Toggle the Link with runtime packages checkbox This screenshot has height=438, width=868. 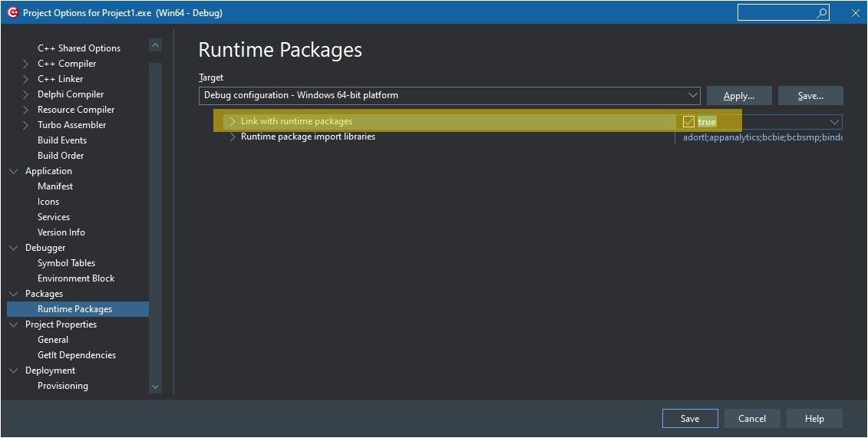point(688,122)
